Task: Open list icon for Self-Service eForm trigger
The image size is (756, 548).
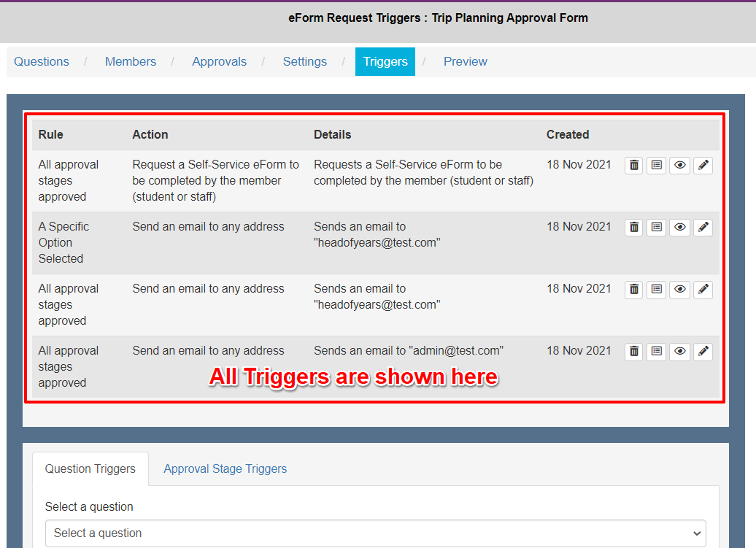Action: pyautogui.click(x=657, y=166)
